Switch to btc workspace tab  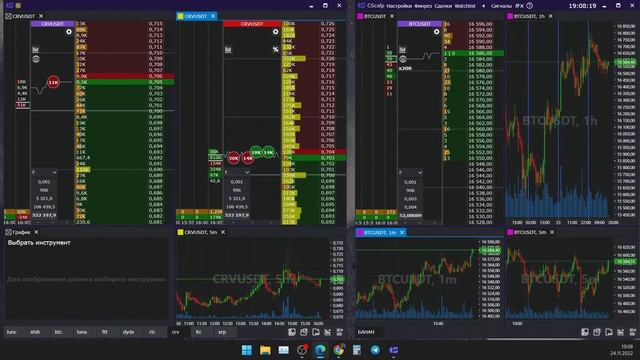(x=58, y=332)
